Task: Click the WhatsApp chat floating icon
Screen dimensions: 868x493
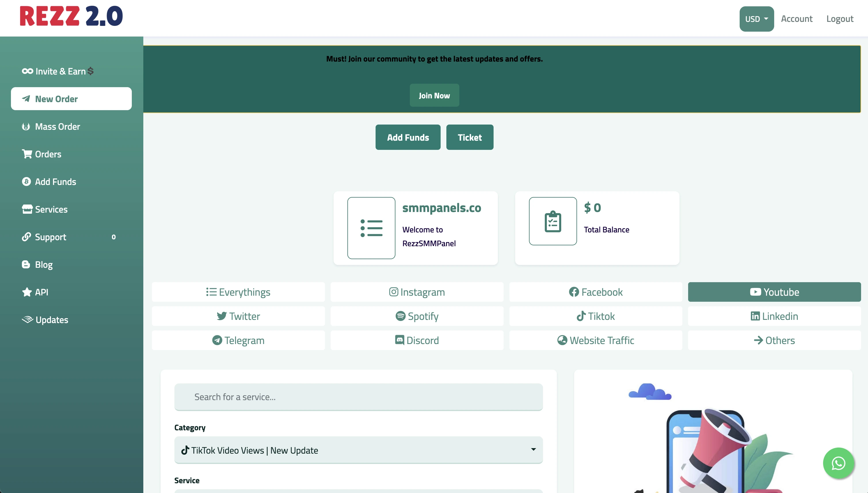Action: [x=838, y=463]
